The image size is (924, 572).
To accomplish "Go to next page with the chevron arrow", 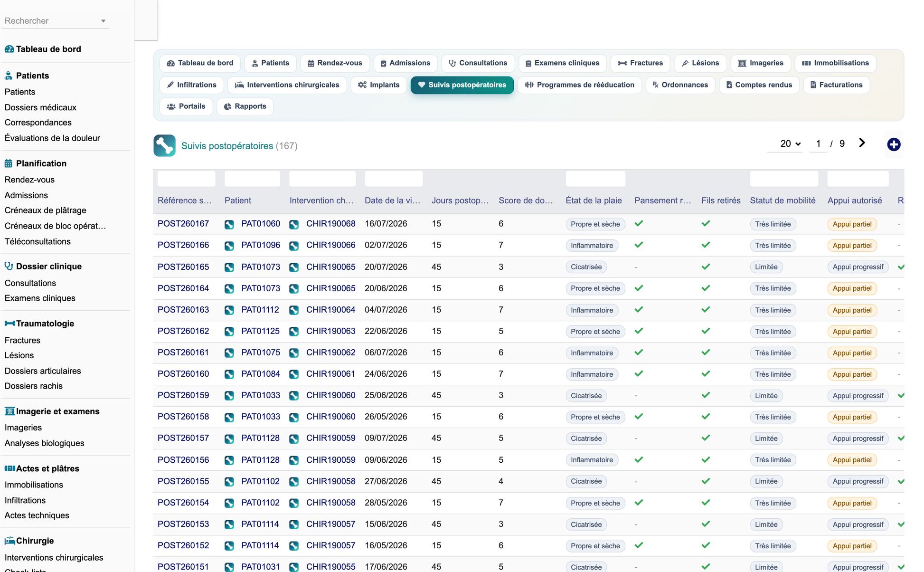I will click(x=862, y=143).
